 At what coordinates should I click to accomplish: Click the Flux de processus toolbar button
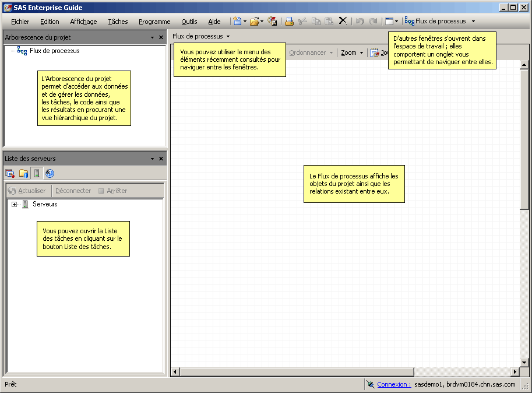pyautogui.click(x=435, y=21)
